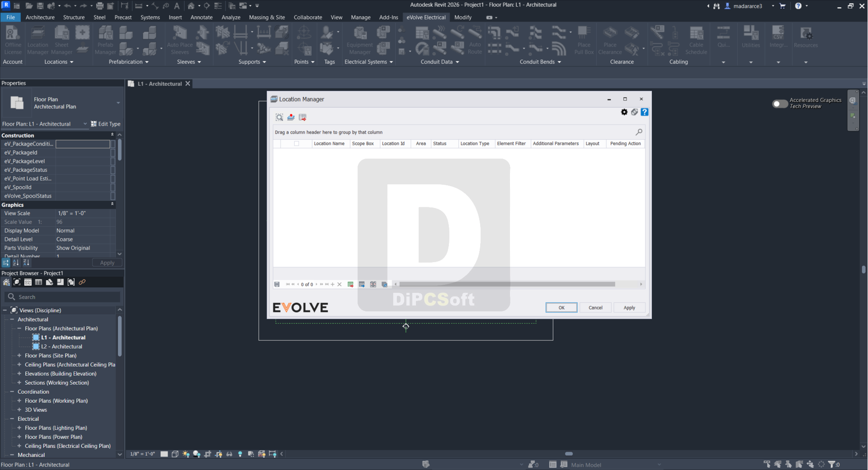Viewport: 868px width, 470px height.
Task: Collapse the Coordination tree node
Action: pyautogui.click(x=12, y=392)
